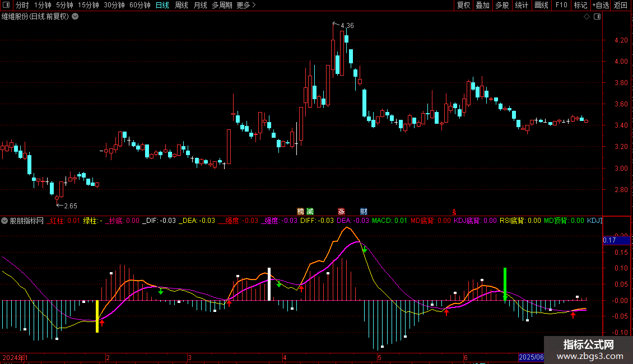Click the _DIF: -0.03 value
Screen dimensions: 633x364
tap(159, 221)
